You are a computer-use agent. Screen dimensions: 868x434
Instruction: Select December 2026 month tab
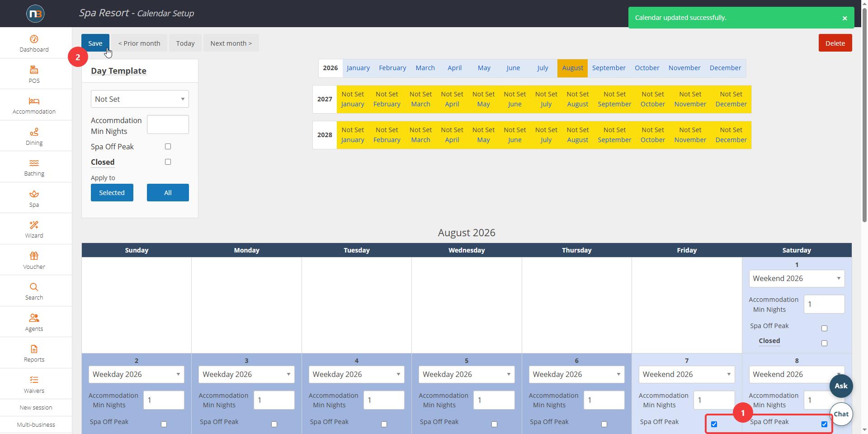tap(725, 68)
